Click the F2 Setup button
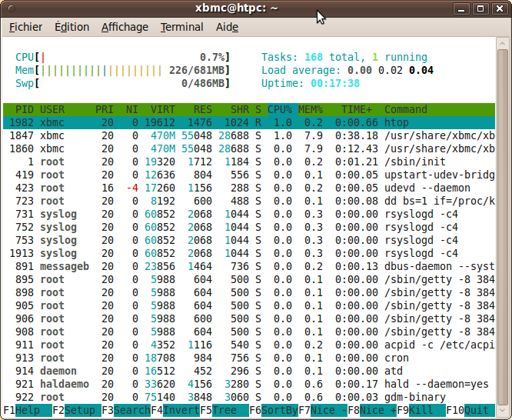 (x=77, y=410)
